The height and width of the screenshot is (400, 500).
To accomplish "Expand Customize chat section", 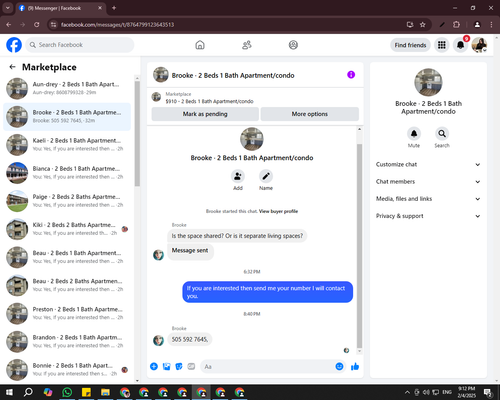I will click(x=428, y=164).
